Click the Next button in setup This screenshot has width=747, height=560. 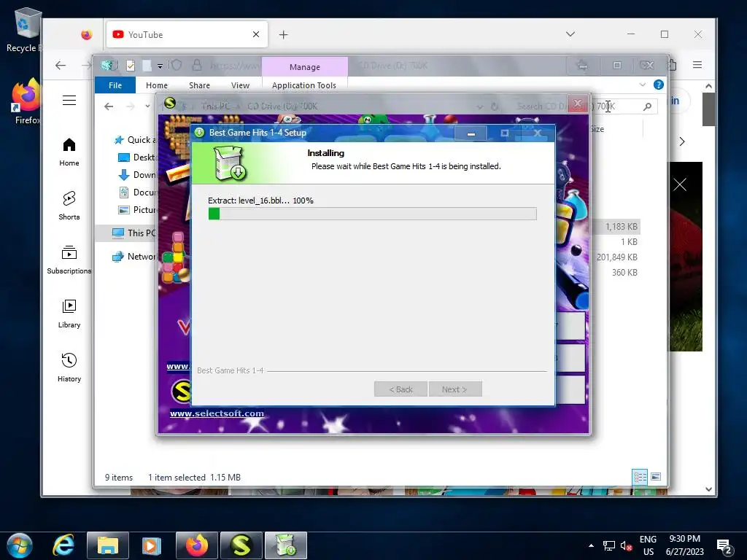pos(454,389)
